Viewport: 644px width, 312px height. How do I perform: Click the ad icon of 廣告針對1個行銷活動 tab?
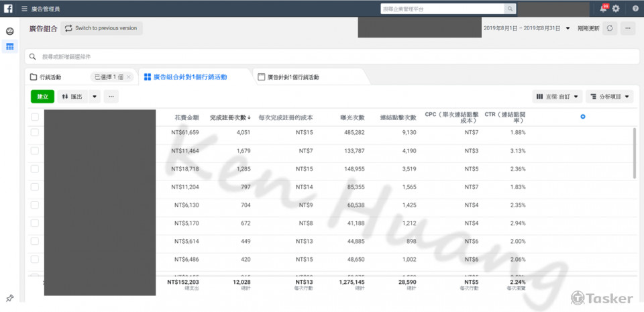point(261,76)
